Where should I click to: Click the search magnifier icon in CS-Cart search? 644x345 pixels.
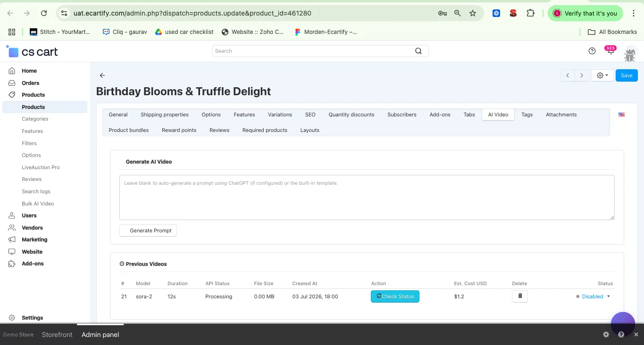click(418, 51)
